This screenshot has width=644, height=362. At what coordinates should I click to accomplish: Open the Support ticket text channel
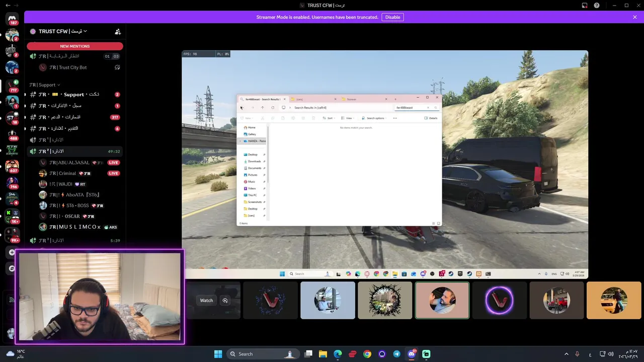coord(74,95)
